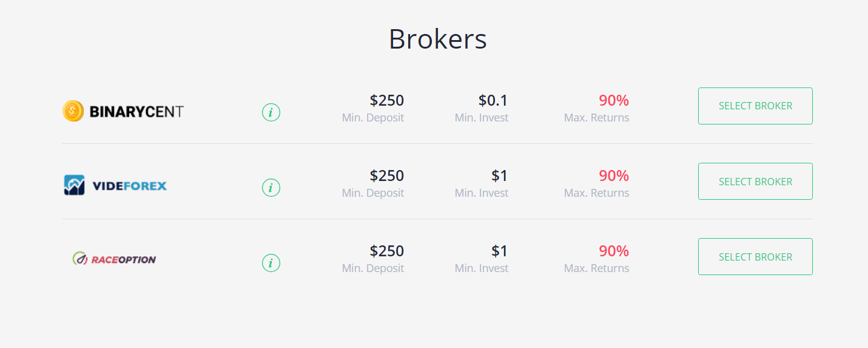
Task: Click RaceOption's $1 Min. Invest value
Action: tap(500, 251)
